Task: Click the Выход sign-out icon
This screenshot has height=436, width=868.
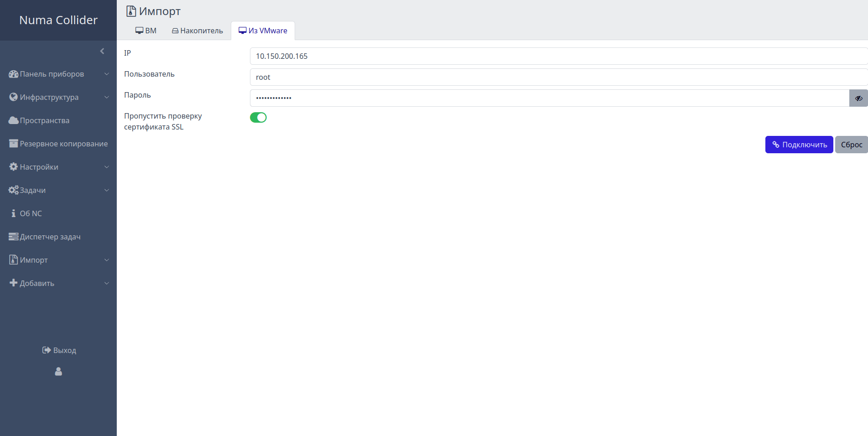Action: coord(47,350)
